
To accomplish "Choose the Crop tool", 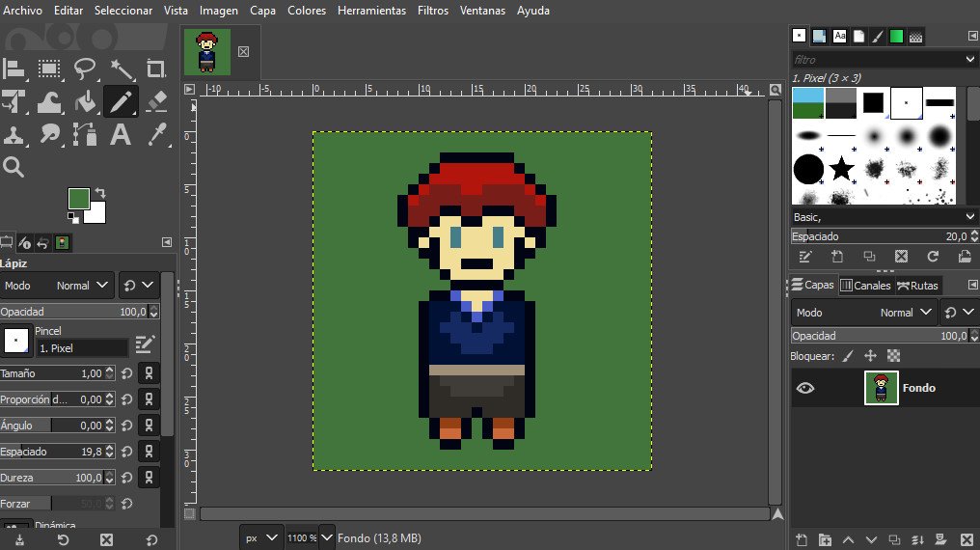I will pyautogui.click(x=156, y=69).
